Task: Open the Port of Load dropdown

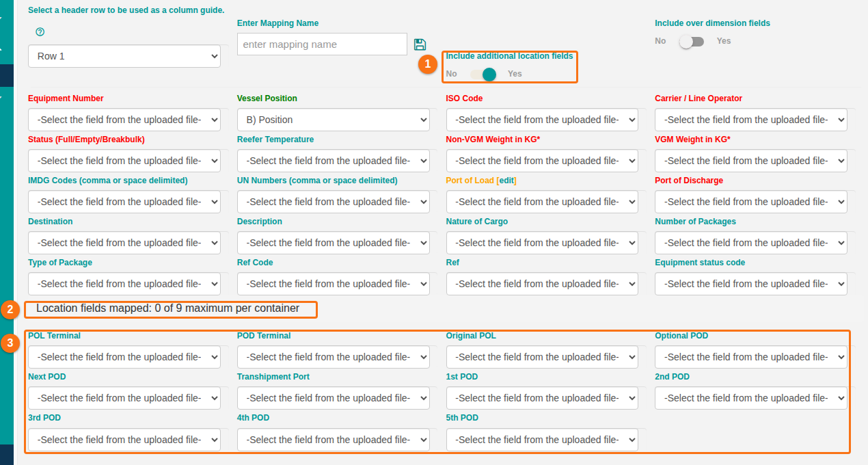Action: click(542, 202)
